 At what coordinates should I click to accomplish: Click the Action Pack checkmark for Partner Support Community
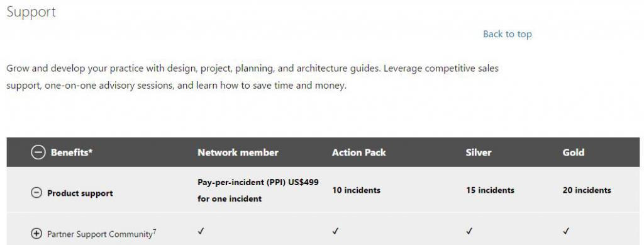[336, 231]
